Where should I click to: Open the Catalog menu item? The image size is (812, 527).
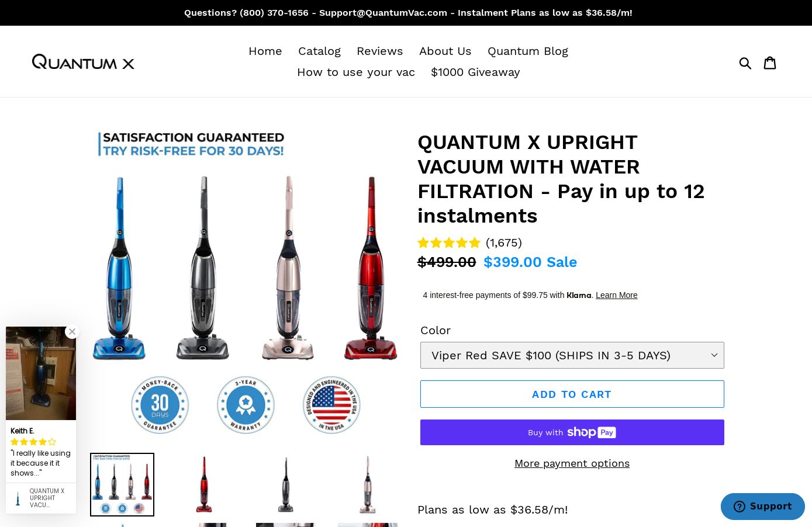tap(319, 51)
